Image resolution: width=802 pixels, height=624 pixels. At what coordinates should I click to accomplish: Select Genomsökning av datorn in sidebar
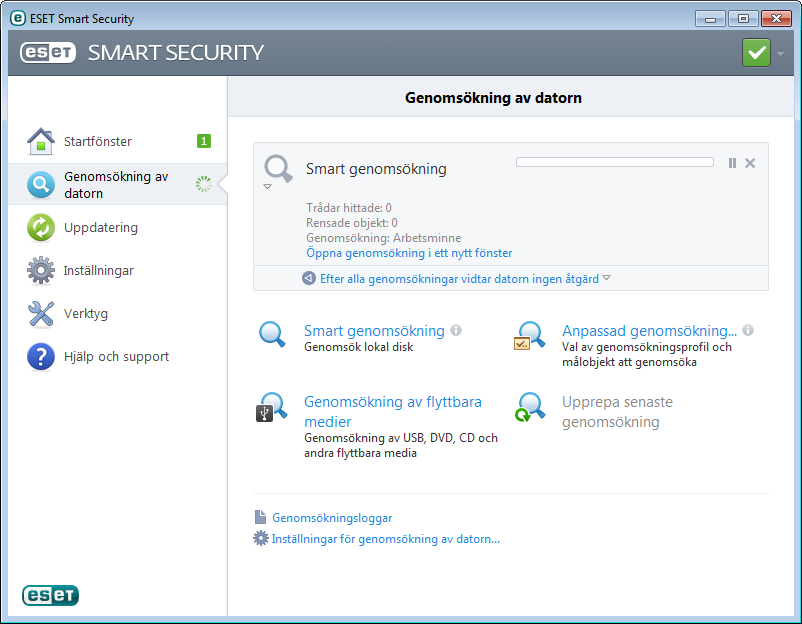[x=118, y=185]
